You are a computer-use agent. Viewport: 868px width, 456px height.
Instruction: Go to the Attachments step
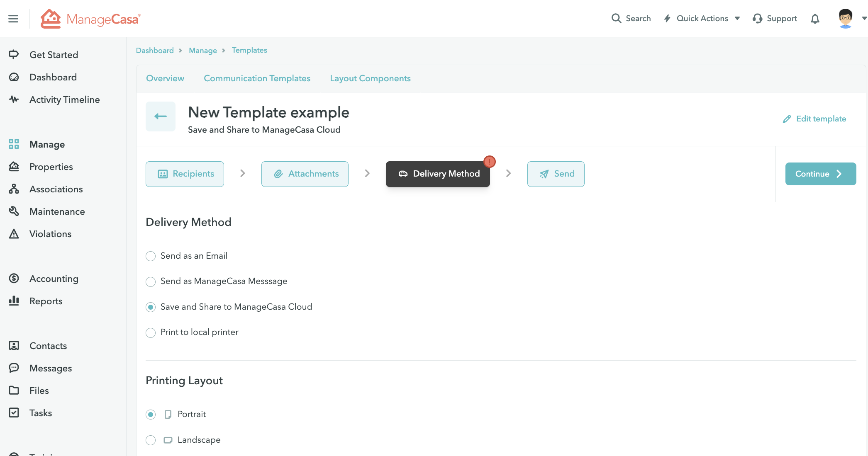coord(305,174)
